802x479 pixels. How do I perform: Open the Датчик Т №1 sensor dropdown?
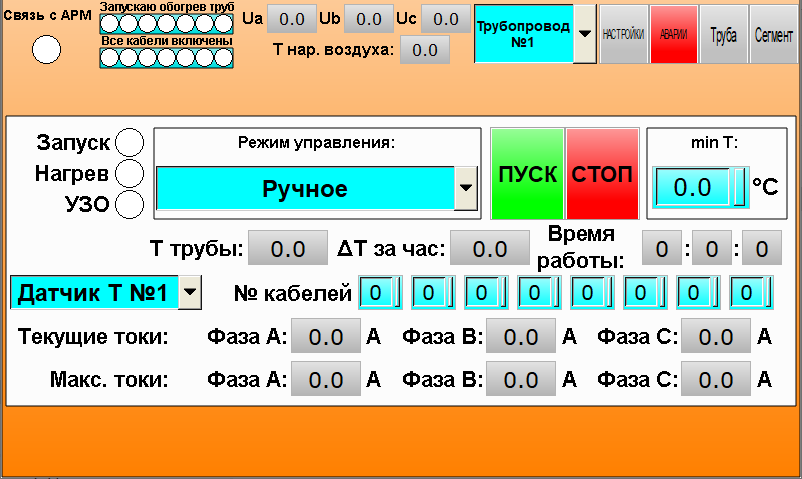click(x=190, y=293)
